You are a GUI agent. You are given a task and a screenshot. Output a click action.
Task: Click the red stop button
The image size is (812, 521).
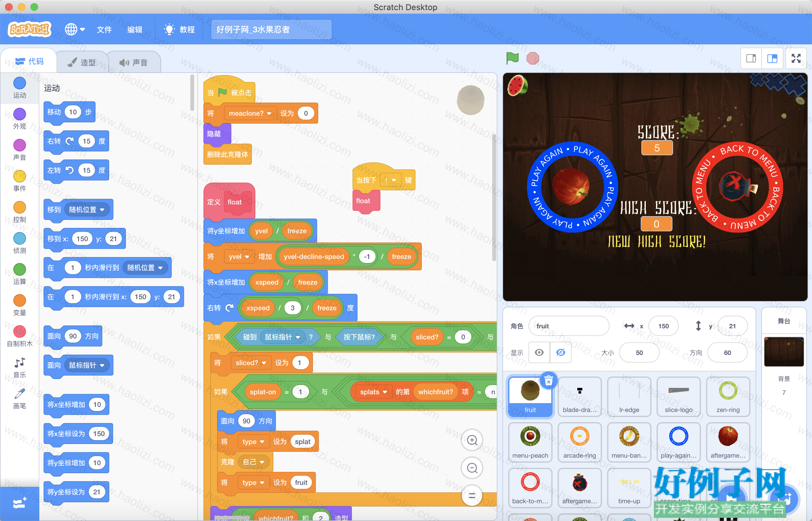pos(533,58)
